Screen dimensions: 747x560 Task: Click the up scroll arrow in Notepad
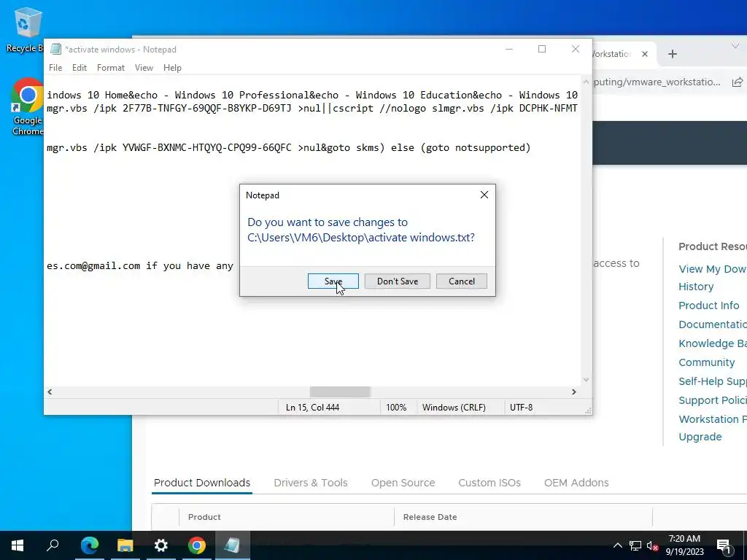[x=586, y=82]
